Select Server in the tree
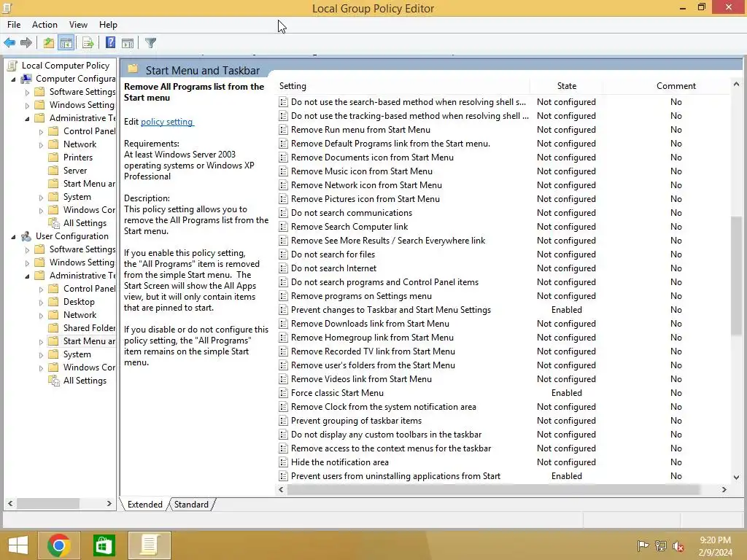 tap(75, 171)
